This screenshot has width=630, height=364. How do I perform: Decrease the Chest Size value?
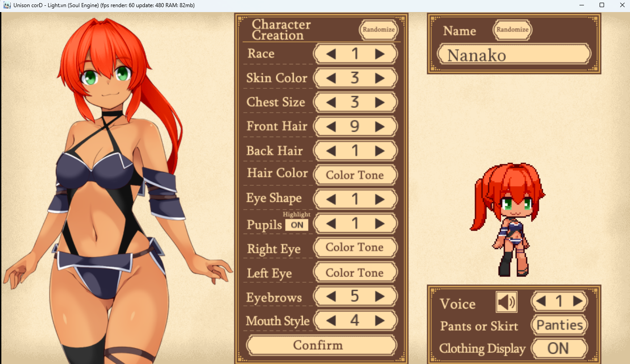coord(331,102)
